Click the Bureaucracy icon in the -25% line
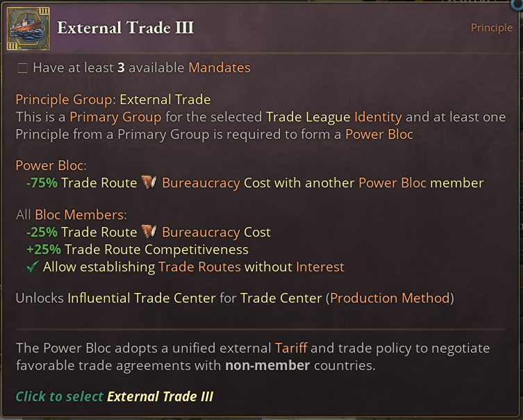 point(149,233)
